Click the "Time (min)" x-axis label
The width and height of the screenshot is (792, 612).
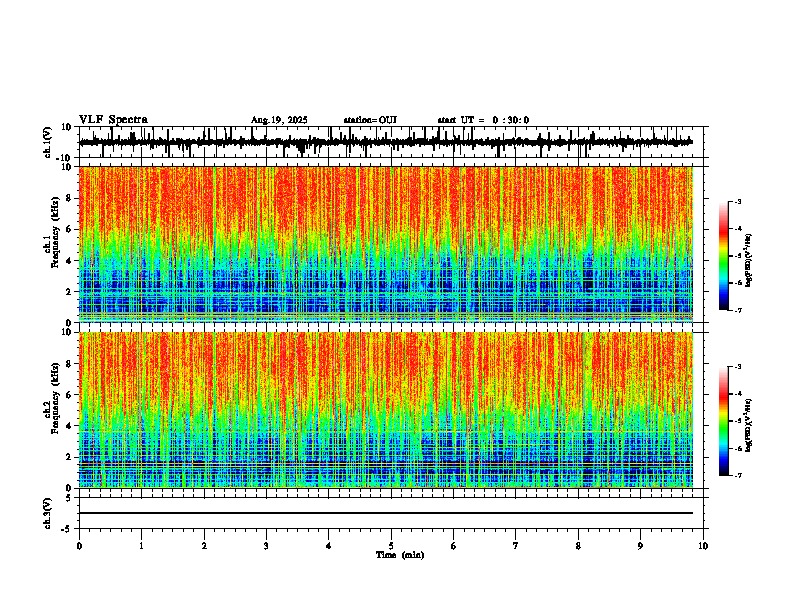(x=400, y=555)
